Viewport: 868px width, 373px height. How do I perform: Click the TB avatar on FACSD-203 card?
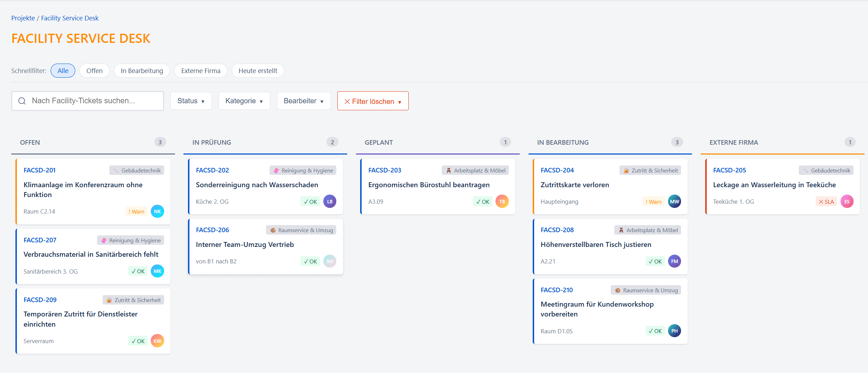click(502, 202)
